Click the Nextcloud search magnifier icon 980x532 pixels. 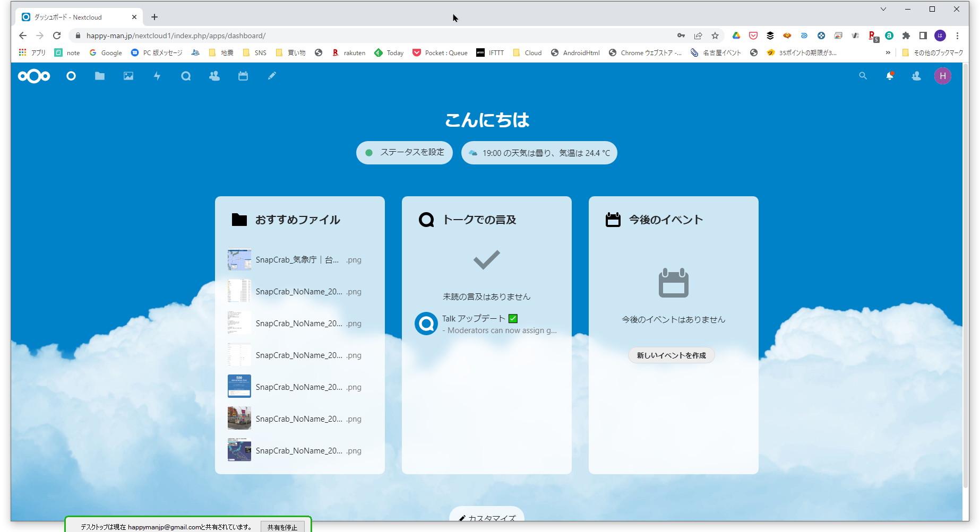click(863, 76)
